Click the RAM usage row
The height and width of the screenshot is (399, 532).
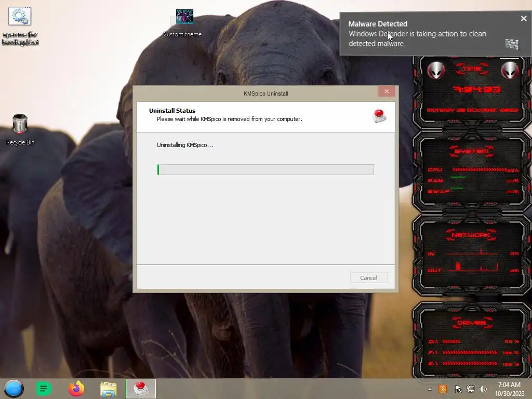coord(473,180)
